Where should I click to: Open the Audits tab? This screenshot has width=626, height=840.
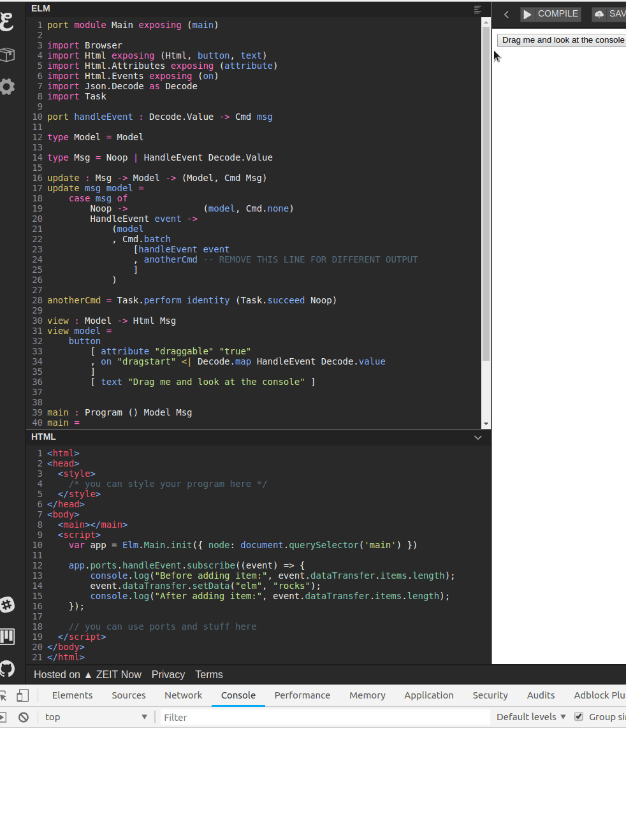[x=541, y=695]
